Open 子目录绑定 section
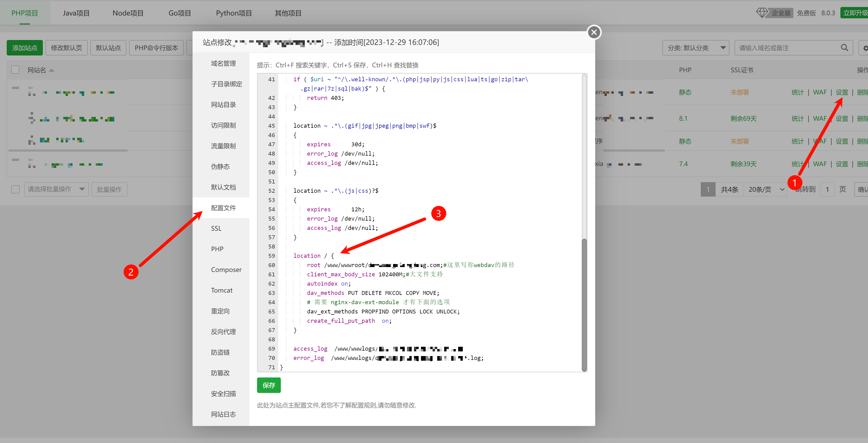This screenshot has height=443, width=868. 226,84
